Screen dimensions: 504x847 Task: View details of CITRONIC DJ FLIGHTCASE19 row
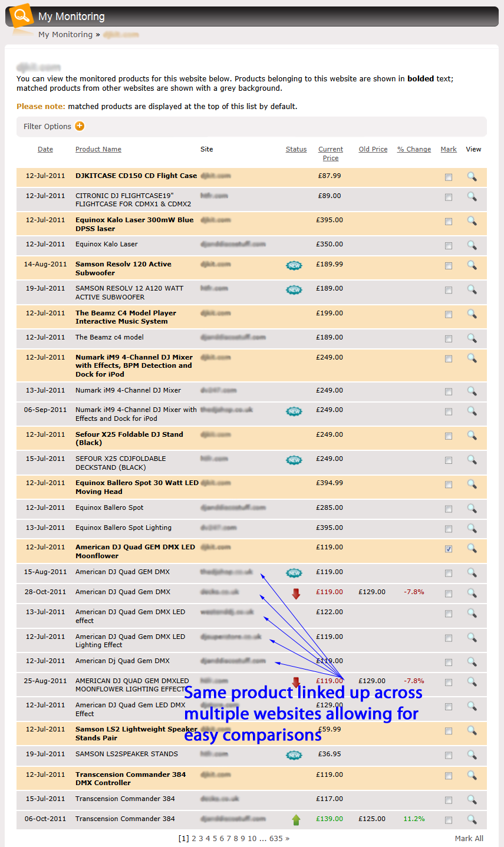pyautogui.click(x=472, y=196)
